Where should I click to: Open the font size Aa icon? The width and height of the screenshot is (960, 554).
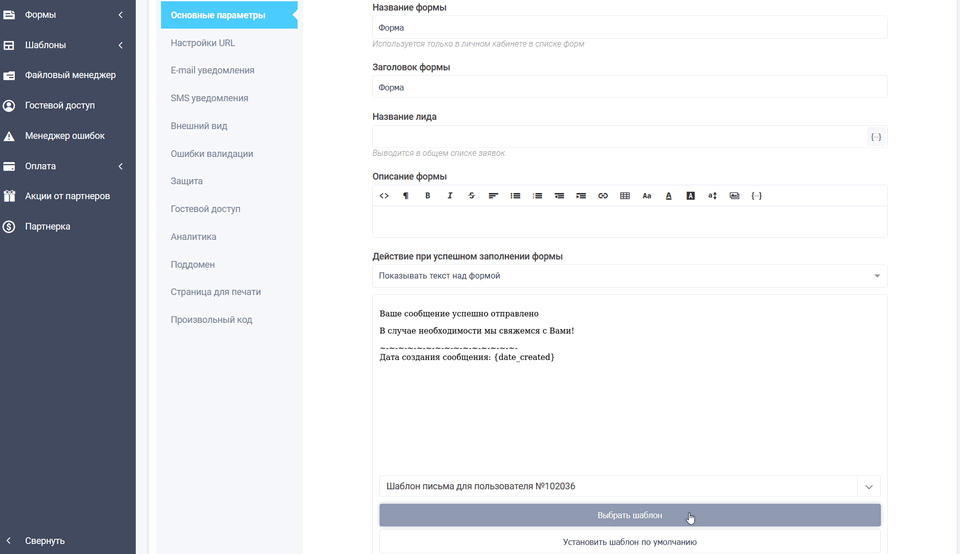(647, 196)
